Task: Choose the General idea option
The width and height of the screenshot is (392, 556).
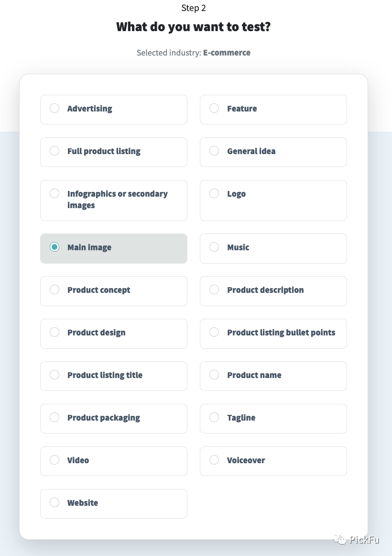Action: [x=214, y=151]
